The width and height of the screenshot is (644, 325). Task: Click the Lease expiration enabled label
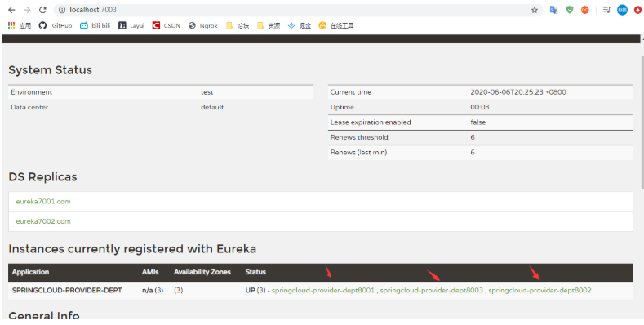tap(371, 122)
